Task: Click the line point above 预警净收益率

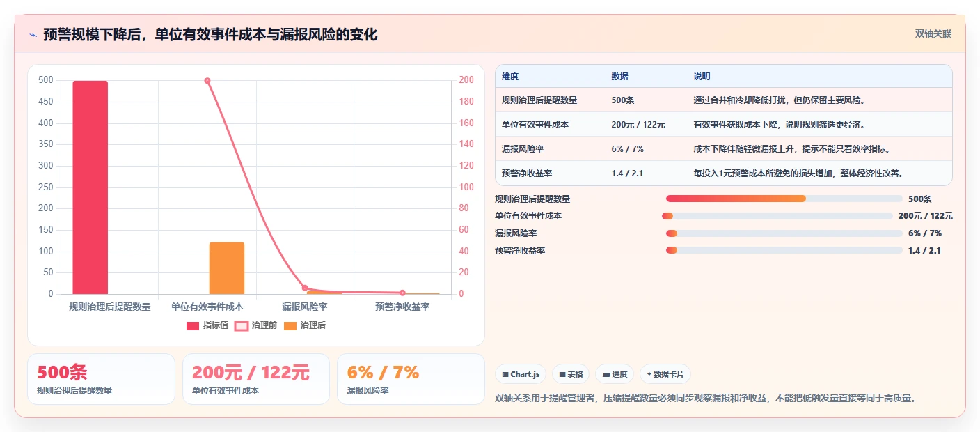Action: (402, 293)
